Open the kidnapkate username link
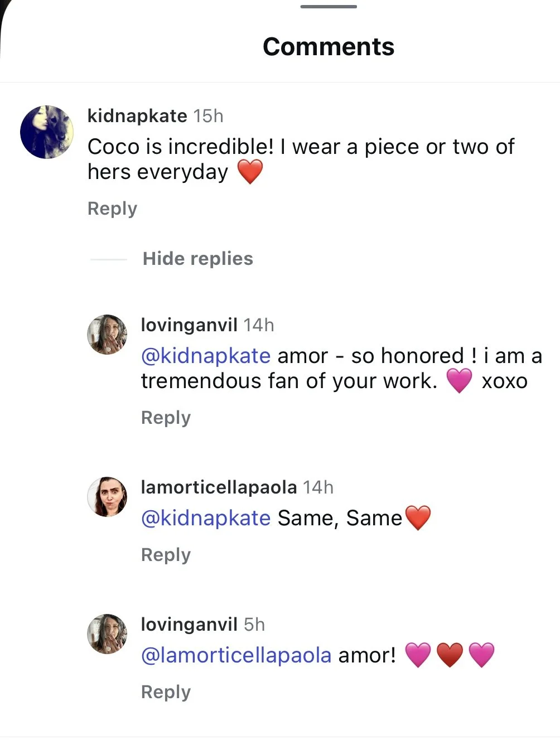The height and width of the screenshot is (740, 560). tap(137, 116)
